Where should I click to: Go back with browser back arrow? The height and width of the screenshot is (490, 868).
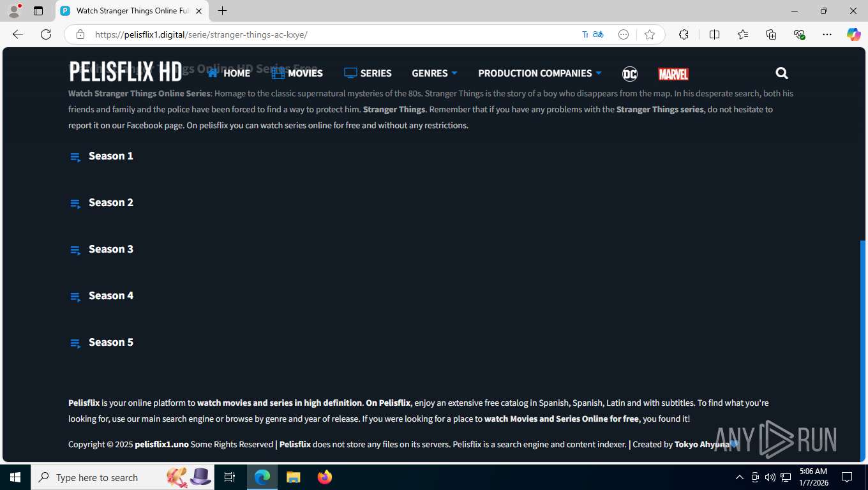click(18, 34)
